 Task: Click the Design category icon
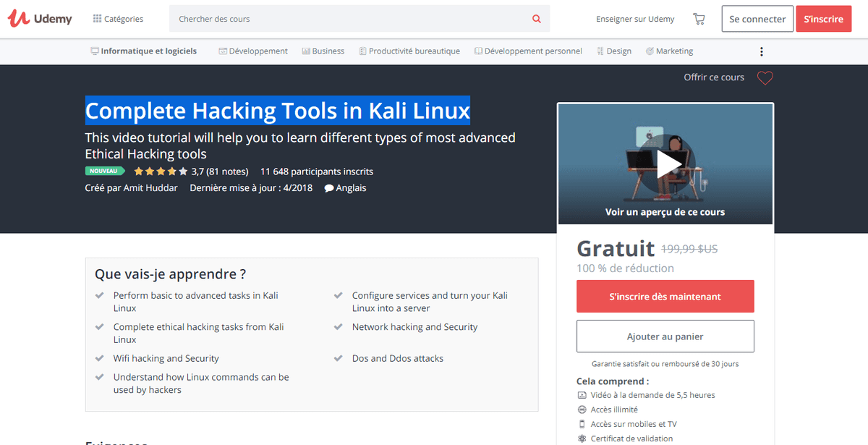tap(600, 51)
